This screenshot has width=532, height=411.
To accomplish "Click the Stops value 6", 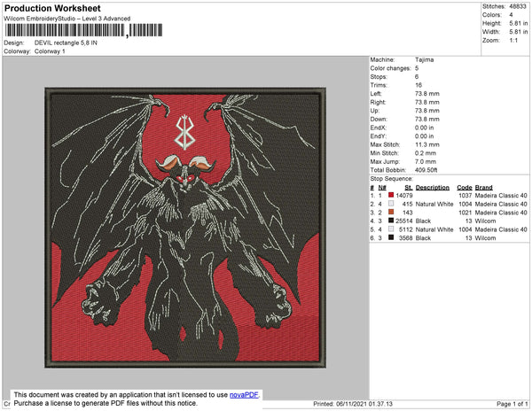I will tap(417, 76).
